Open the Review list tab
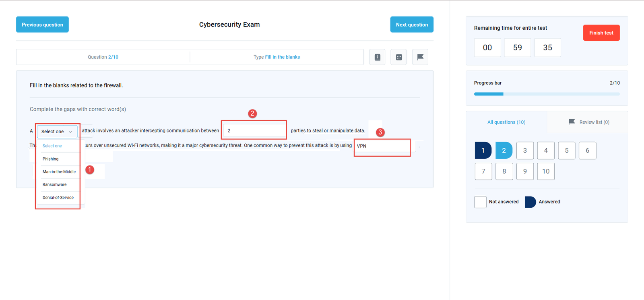Image resolution: width=644 pixels, height=300 pixels. (x=594, y=122)
